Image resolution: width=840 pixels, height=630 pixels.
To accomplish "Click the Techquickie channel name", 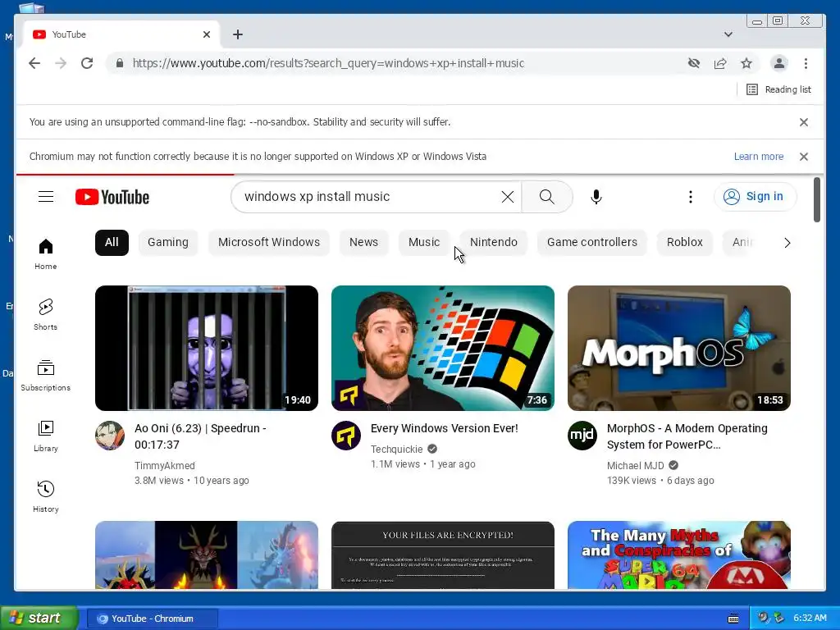I will tap(396, 449).
